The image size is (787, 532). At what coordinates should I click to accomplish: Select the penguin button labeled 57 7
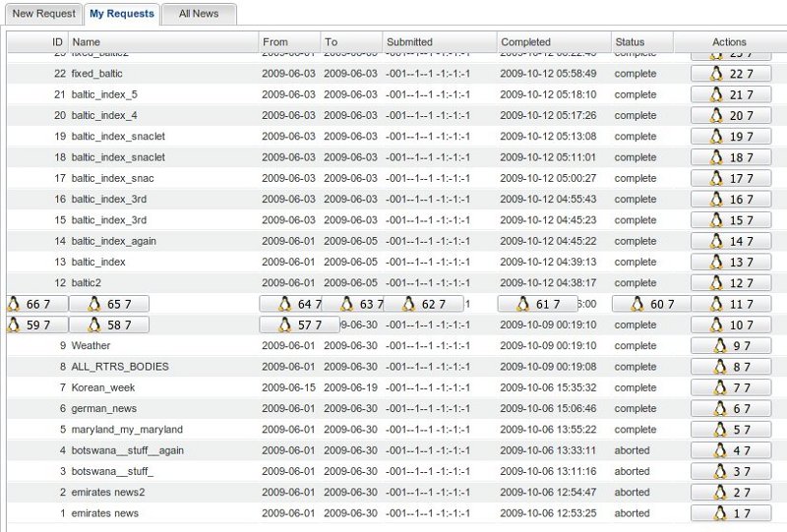[x=299, y=325]
